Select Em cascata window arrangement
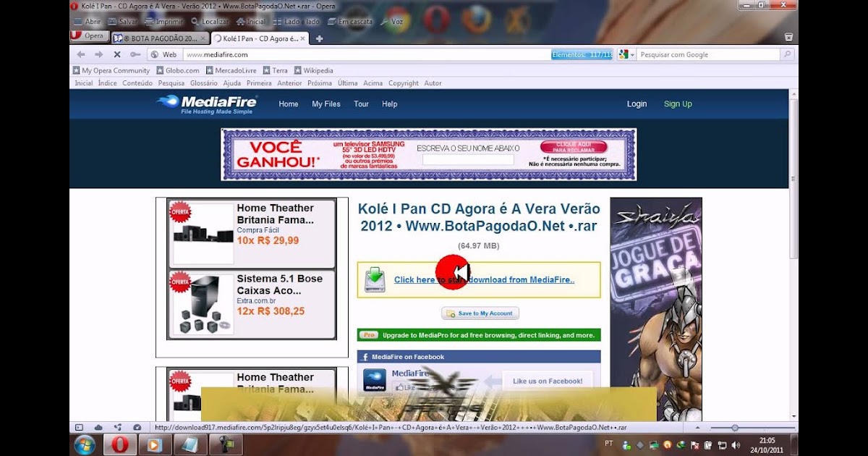This screenshot has width=868, height=456. point(350,22)
